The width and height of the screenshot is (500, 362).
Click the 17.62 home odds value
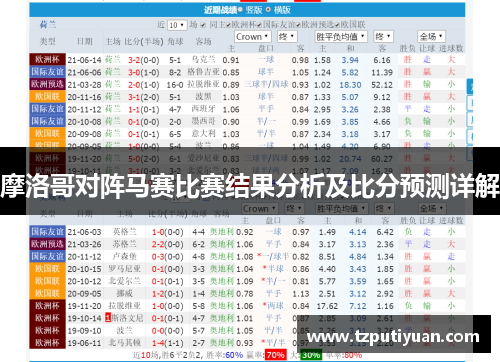pos(327,306)
